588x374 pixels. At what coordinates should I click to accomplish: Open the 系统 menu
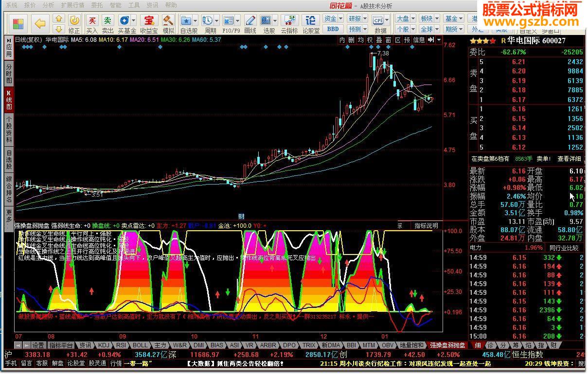[11, 5]
